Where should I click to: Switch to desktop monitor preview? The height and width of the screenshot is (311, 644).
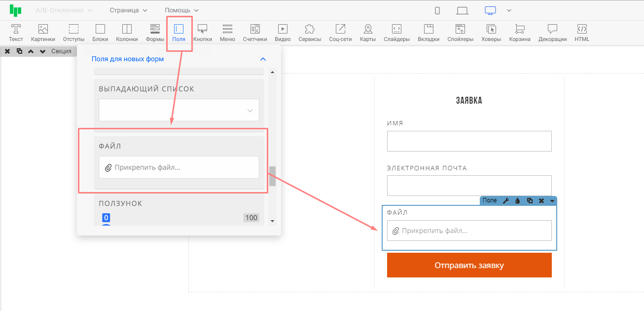pos(490,10)
